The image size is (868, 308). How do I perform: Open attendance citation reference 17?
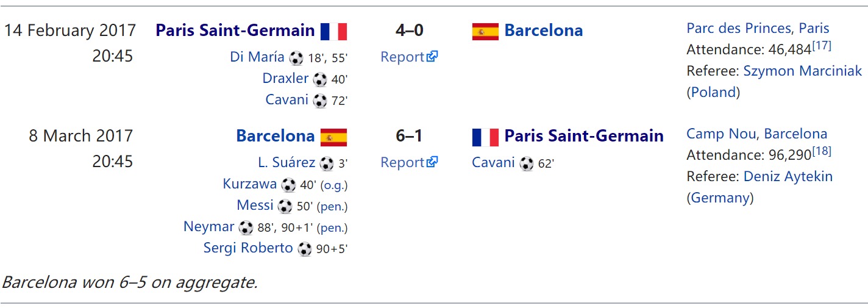pyautogui.click(x=821, y=46)
